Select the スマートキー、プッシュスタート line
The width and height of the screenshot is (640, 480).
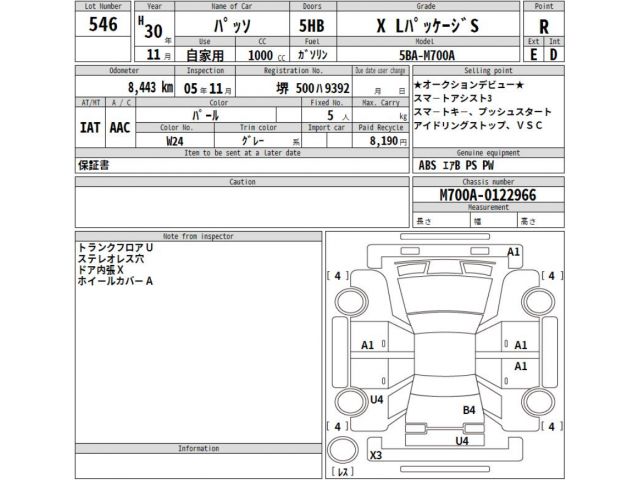click(x=482, y=112)
